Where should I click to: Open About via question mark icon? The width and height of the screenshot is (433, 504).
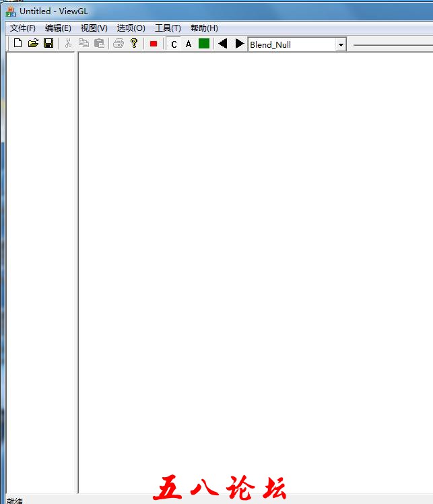[x=134, y=44]
